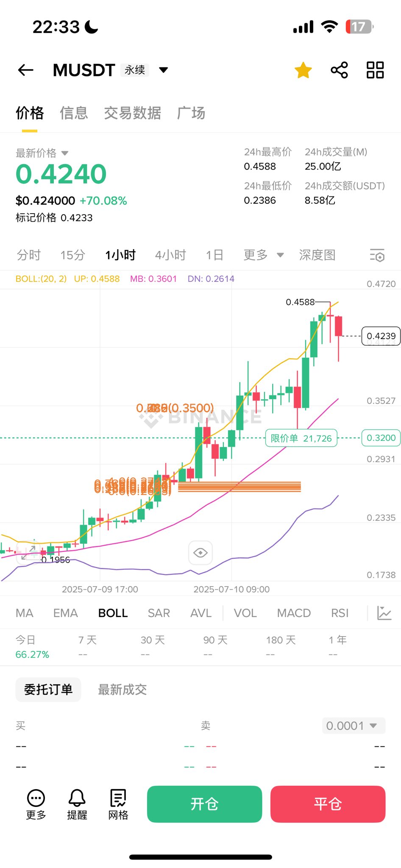Tap the MB: 0.3601 band value

(x=153, y=279)
